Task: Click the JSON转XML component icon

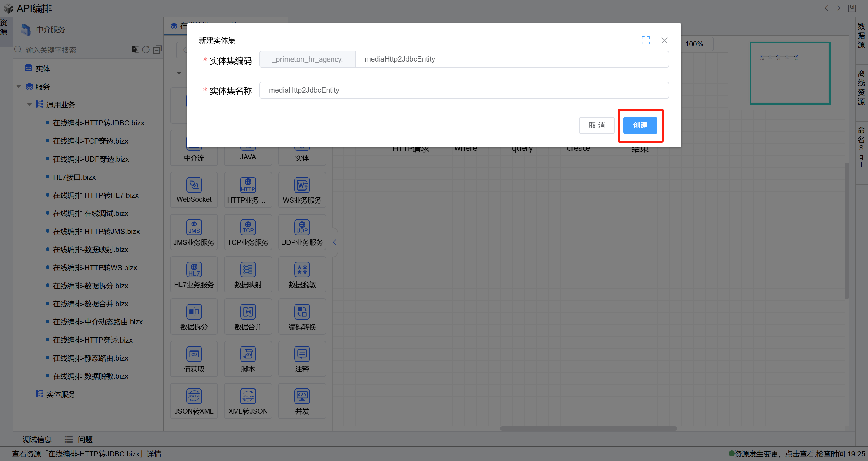Action: [194, 396]
